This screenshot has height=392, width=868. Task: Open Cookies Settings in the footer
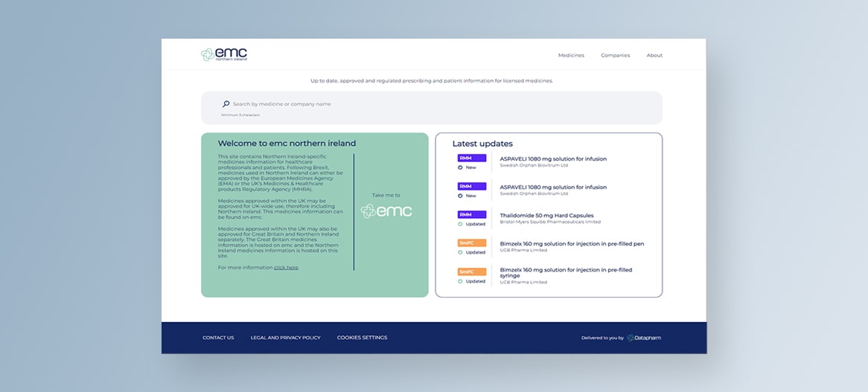point(362,338)
